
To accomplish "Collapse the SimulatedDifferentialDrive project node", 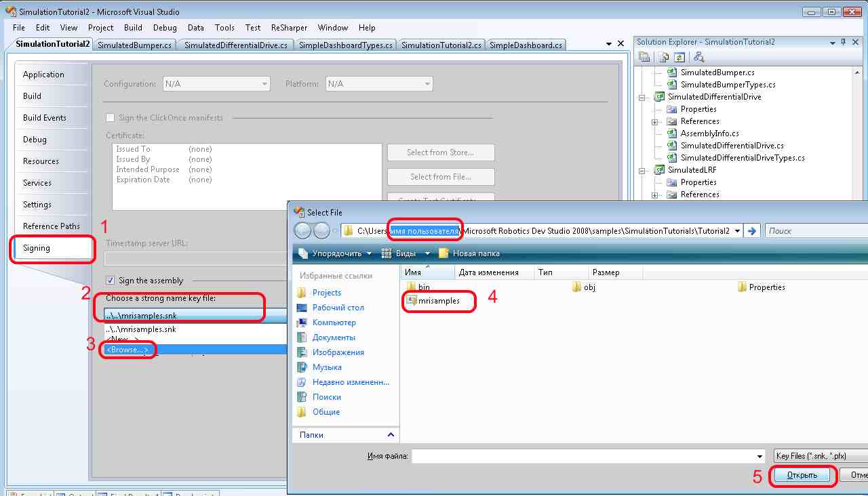I will (x=642, y=97).
